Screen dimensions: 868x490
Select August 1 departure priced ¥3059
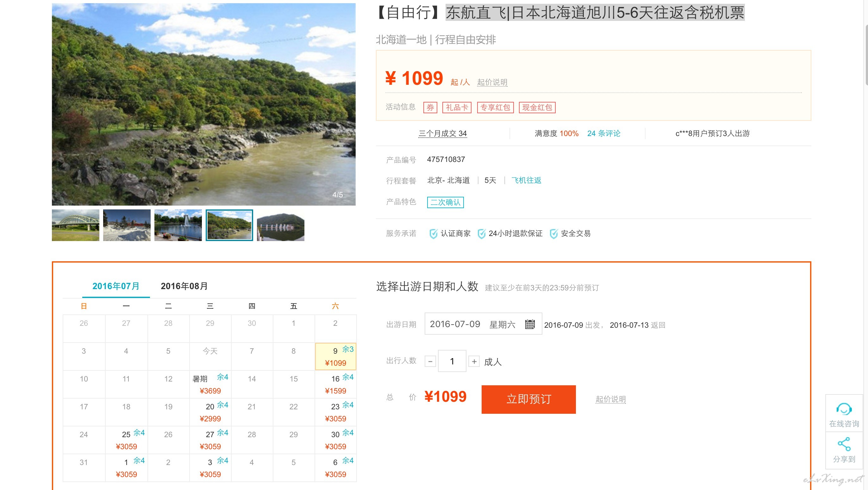[x=126, y=468]
